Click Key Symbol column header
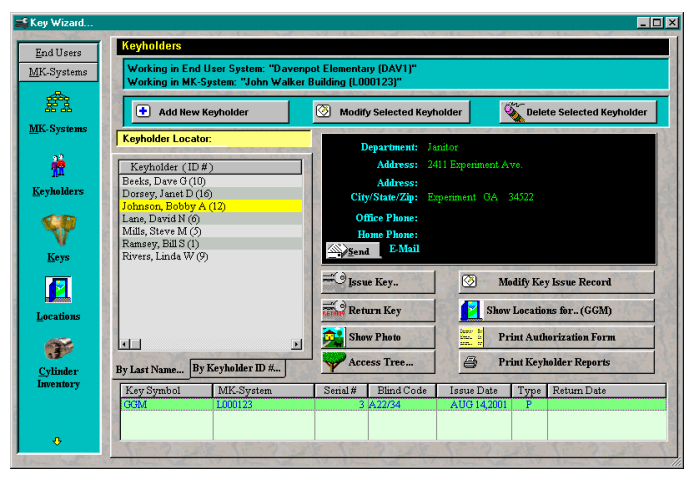Viewport: 695px width, 483px height. pyautogui.click(x=167, y=390)
